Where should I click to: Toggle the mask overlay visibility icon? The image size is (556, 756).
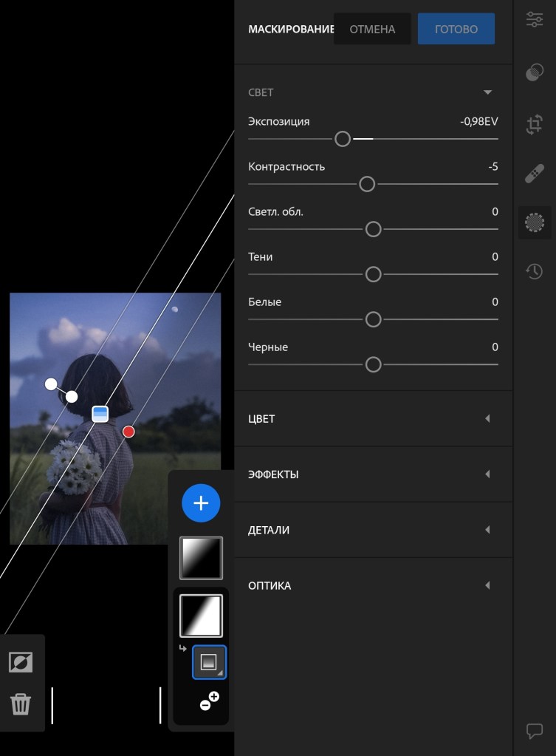click(x=21, y=662)
